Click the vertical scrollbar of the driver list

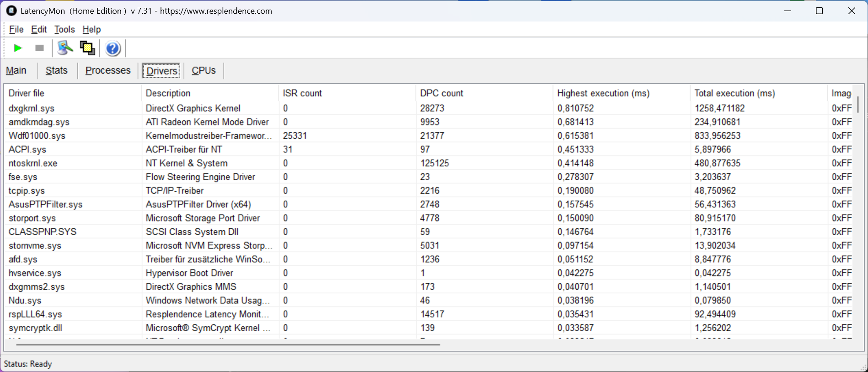coord(857,105)
